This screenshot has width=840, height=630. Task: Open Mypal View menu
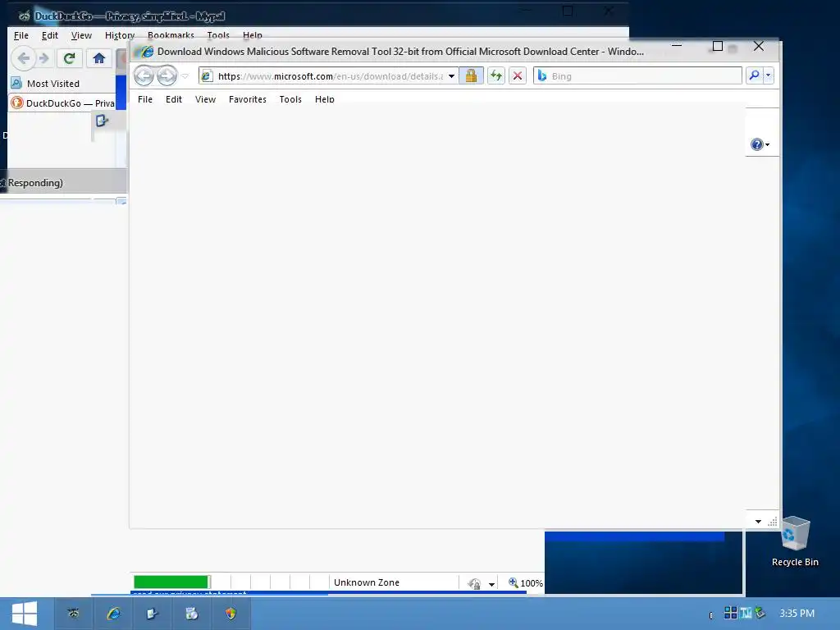81,35
